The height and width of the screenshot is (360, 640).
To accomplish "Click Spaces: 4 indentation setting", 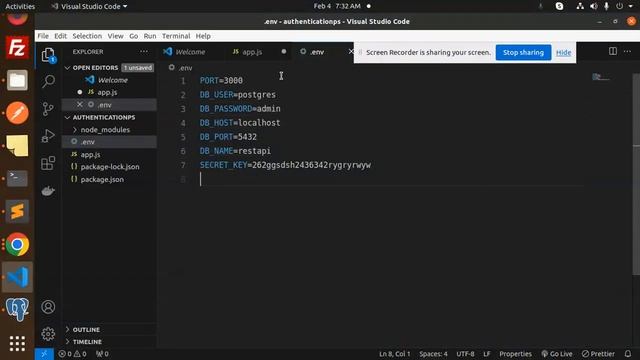I will click(433, 354).
